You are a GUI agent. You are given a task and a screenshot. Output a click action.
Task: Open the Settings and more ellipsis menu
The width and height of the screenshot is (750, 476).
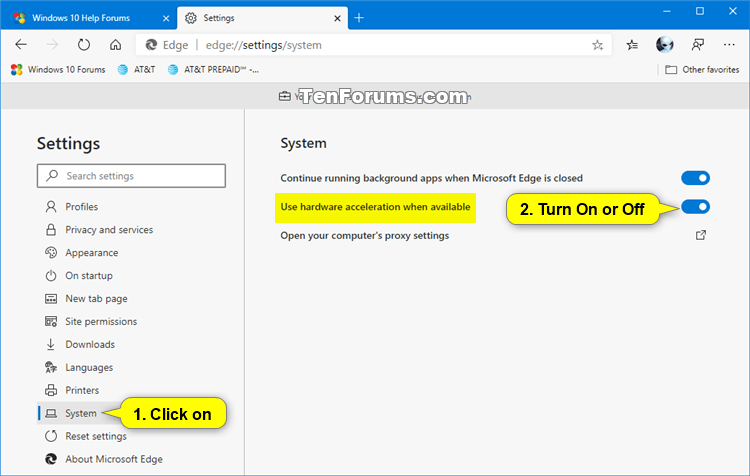pos(729,44)
